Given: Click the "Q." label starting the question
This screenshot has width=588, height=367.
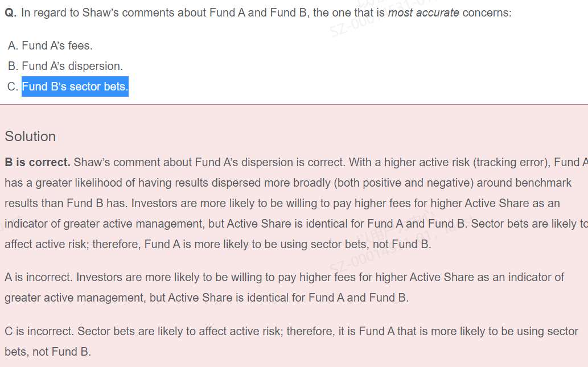Looking at the screenshot, I should [x=10, y=13].
